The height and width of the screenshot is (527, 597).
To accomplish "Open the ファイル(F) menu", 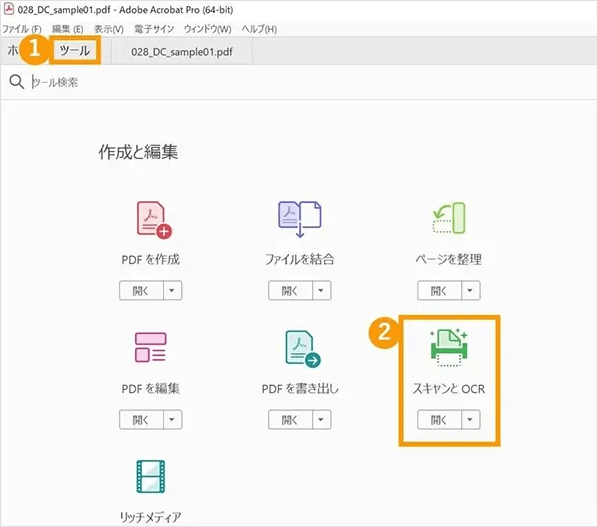I will [22, 29].
